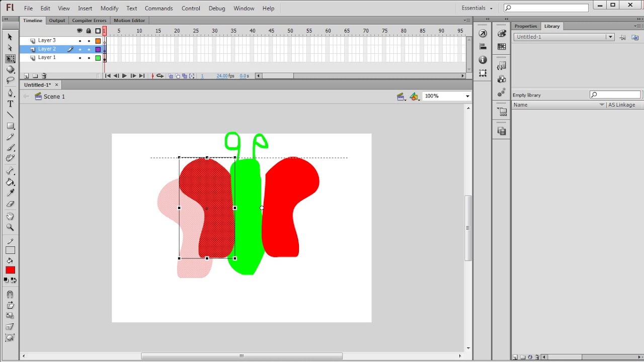Pick the Bone tool
Screen dimensions: 644x362
[x=10, y=171]
